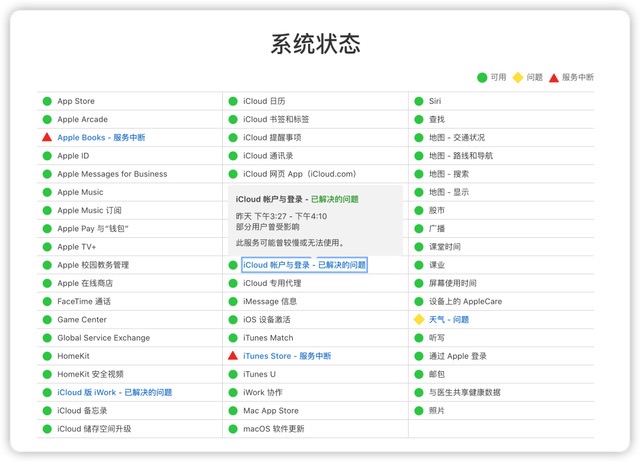640x462 pixels.
Task: Click the green status dot for Apple TV+
Action: point(47,247)
